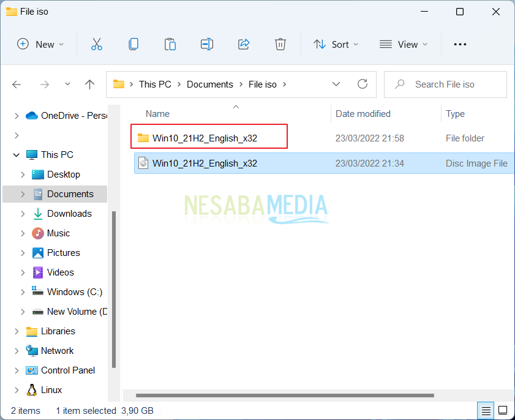Go up one folder level arrow
The image size is (515, 420).
coord(89,84)
